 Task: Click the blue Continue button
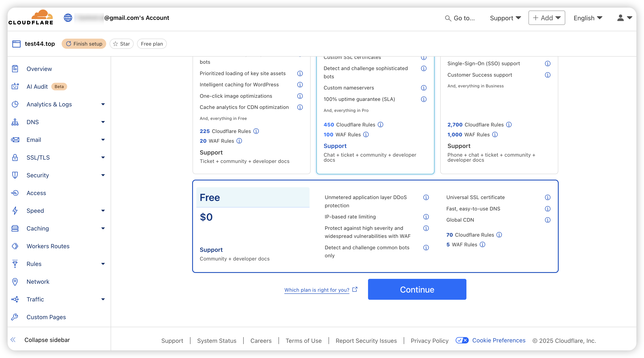(417, 289)
